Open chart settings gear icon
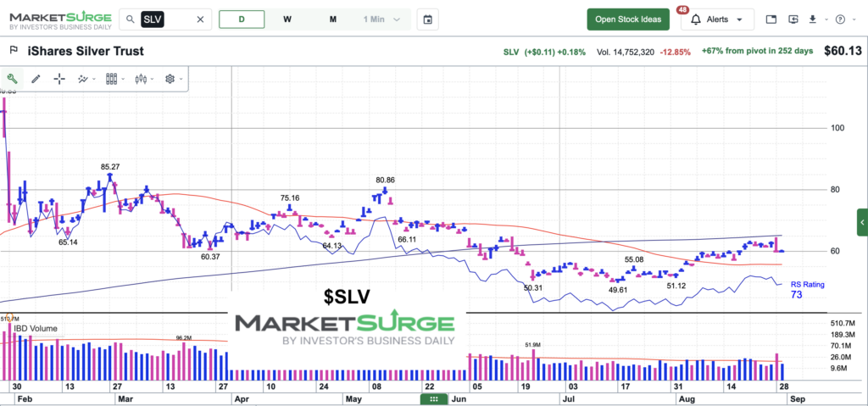 170,79
